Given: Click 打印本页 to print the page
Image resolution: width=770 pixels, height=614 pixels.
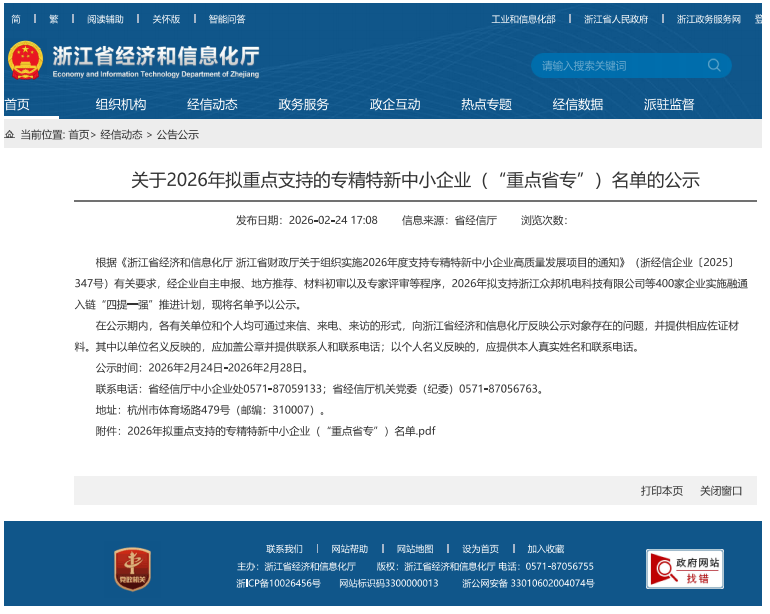Looking at the screenshot, I should [662, 490].
